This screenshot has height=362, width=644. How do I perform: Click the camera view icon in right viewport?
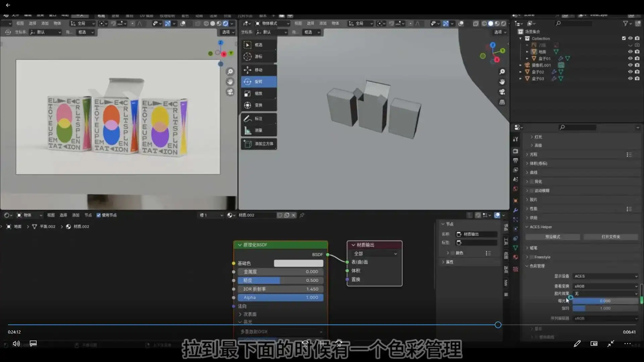click(x=502, y=92)
